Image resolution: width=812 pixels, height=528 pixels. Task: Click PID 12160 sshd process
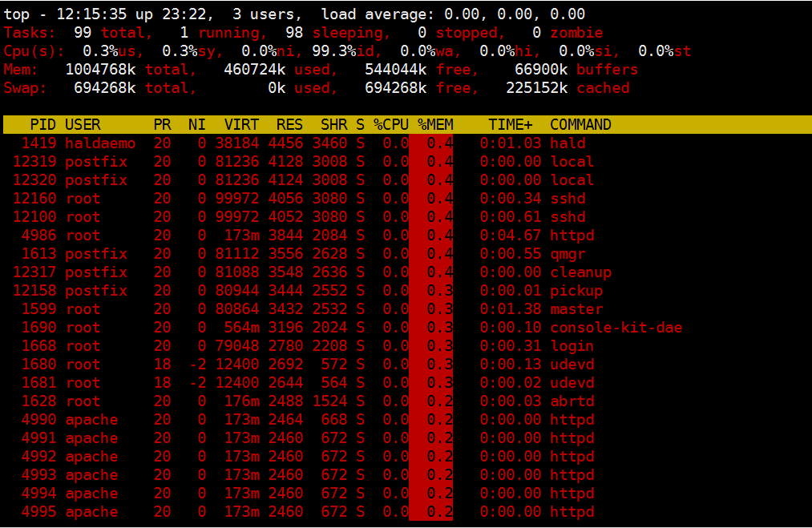point(34,199)
